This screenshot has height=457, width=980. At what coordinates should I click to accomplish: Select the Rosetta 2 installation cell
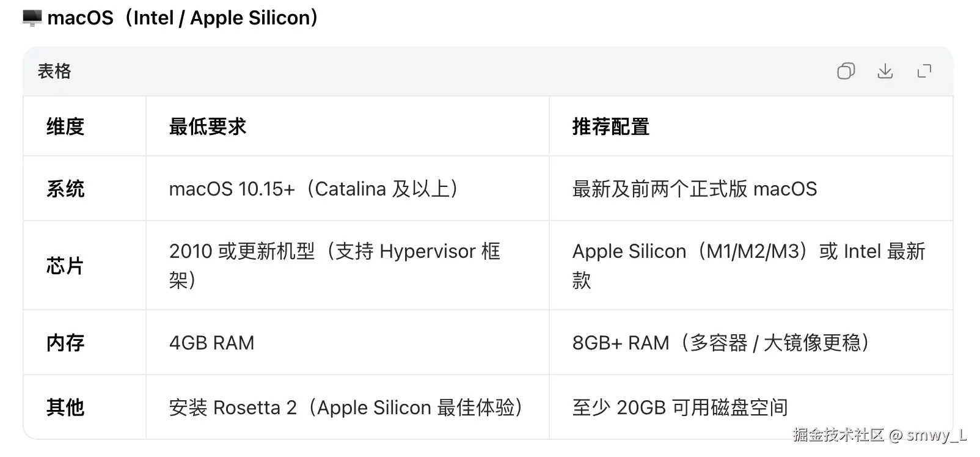[346, 406]
